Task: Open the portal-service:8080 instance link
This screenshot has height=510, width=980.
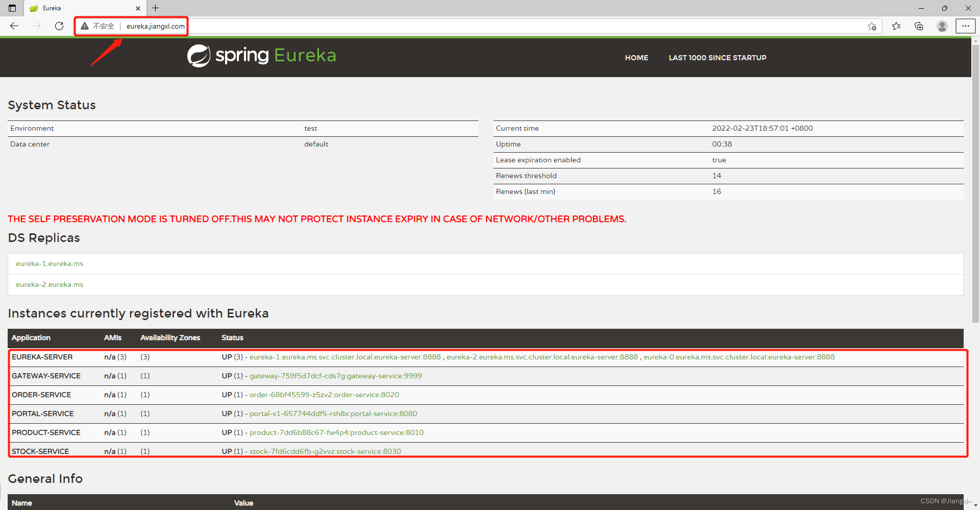Action: pos(333,414)
